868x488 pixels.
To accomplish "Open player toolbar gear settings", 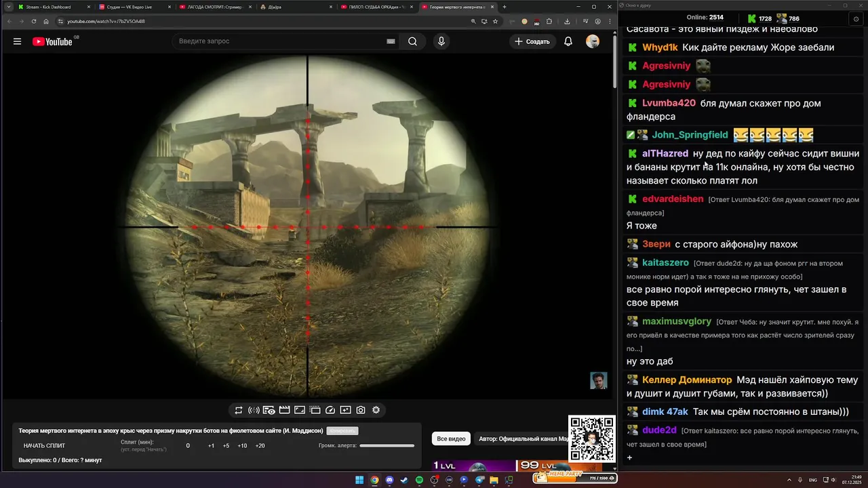I will [x=376, y=410].
